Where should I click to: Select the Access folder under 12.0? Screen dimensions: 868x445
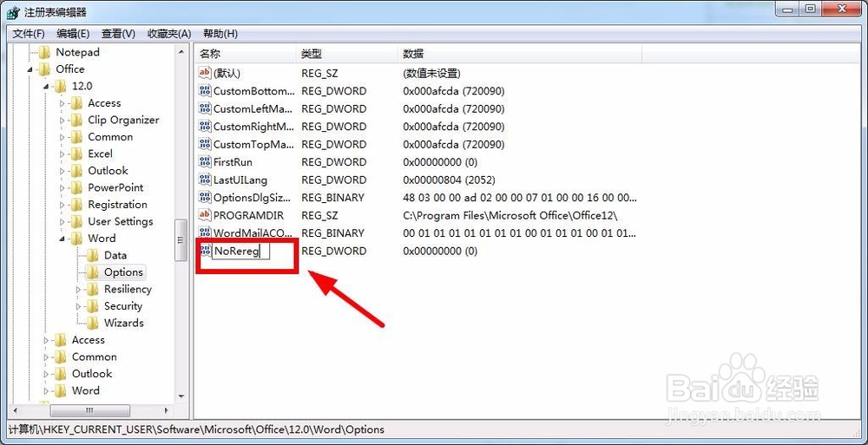pos(104,103)
